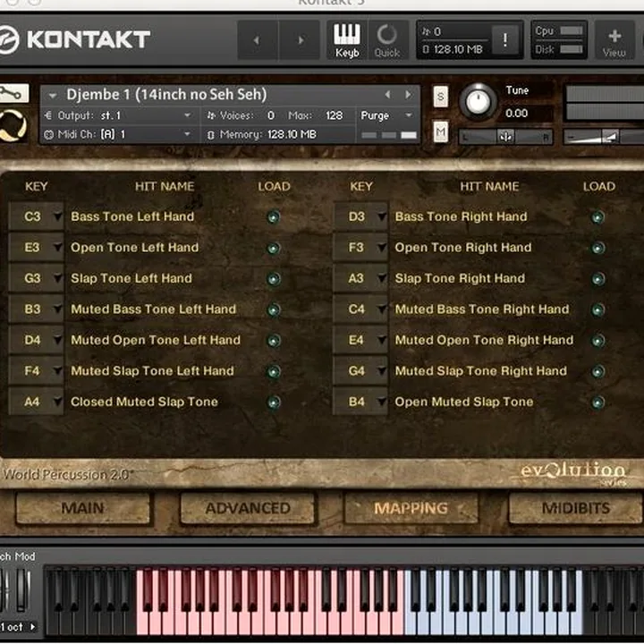Open the B3 key dropdown
Screen dimensions: 644x644
click(37, 309)
